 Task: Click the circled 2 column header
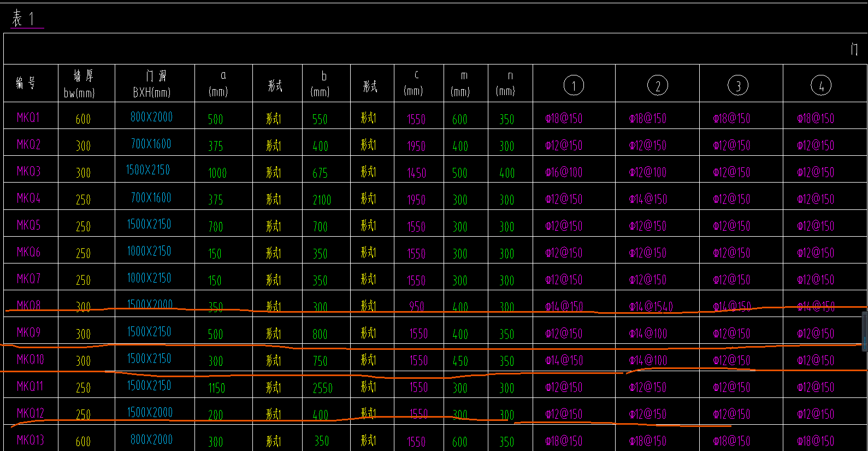(x=658, y=85)
